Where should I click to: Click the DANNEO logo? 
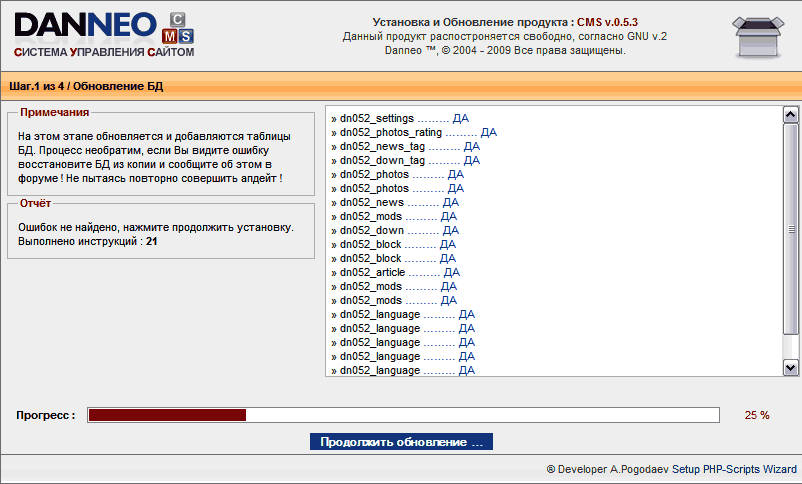(x=85, y=25)
